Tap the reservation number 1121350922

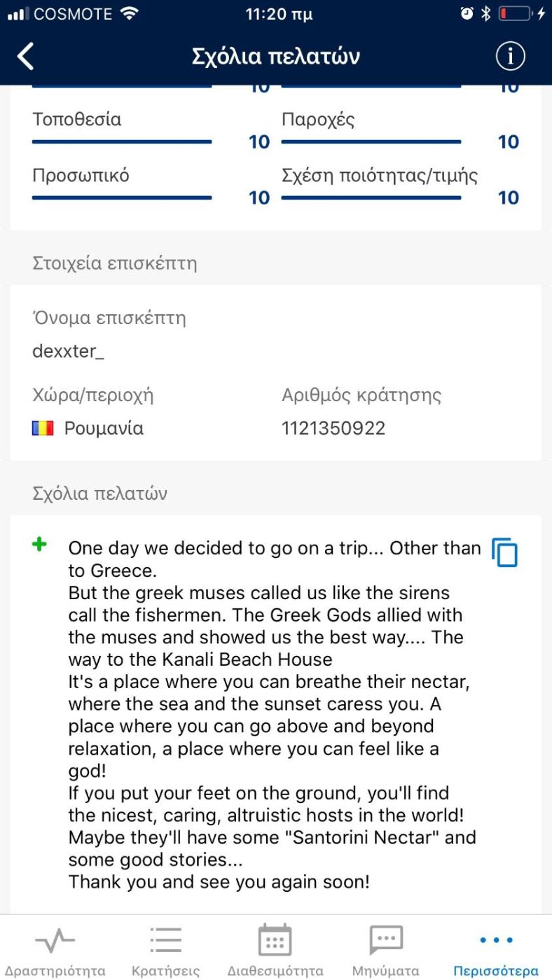pyautogui.click(x=333, y=428)
